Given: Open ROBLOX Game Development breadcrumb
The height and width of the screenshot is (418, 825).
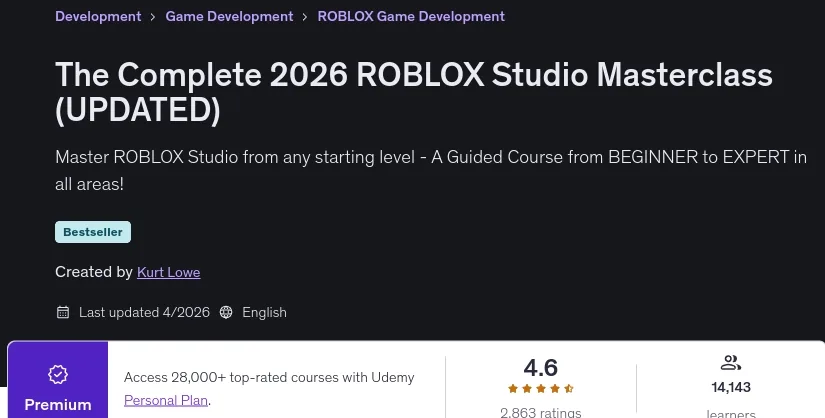Looking at the screenshot, I should click(x=411, y=16).
